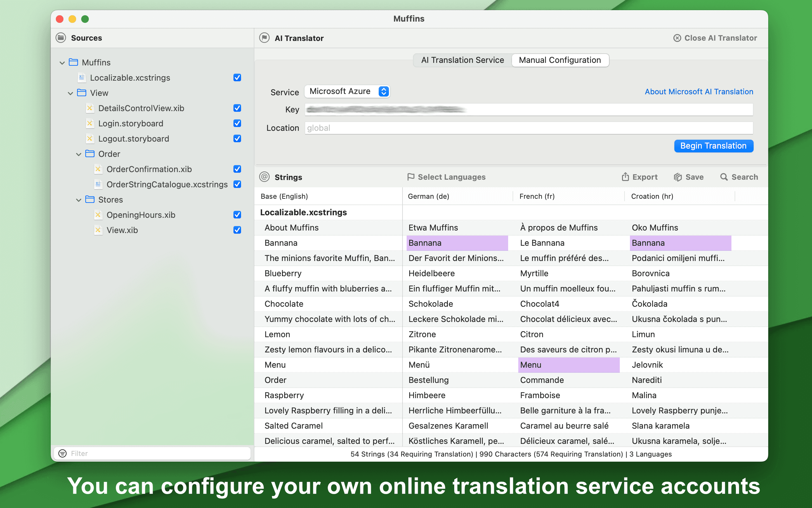
Task: Click the Localizable.xcstrings section header in table
Action: 303,212
